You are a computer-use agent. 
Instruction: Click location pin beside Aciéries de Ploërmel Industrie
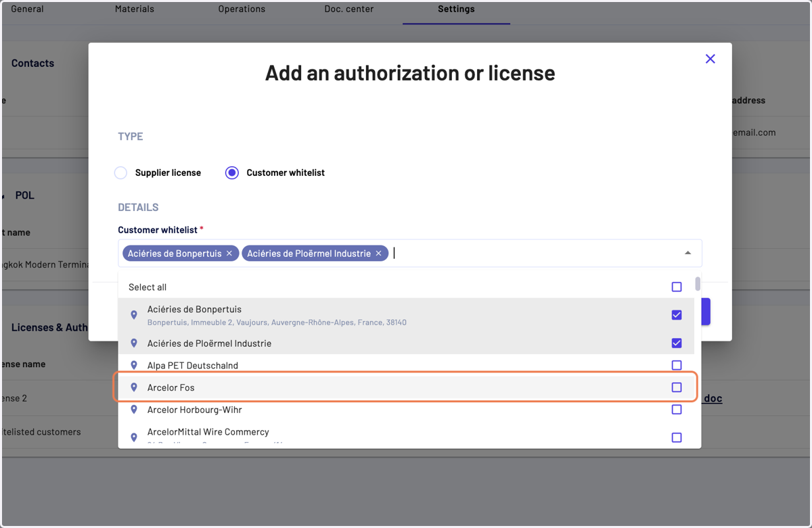pyautogui.click(x=134, y=343)
